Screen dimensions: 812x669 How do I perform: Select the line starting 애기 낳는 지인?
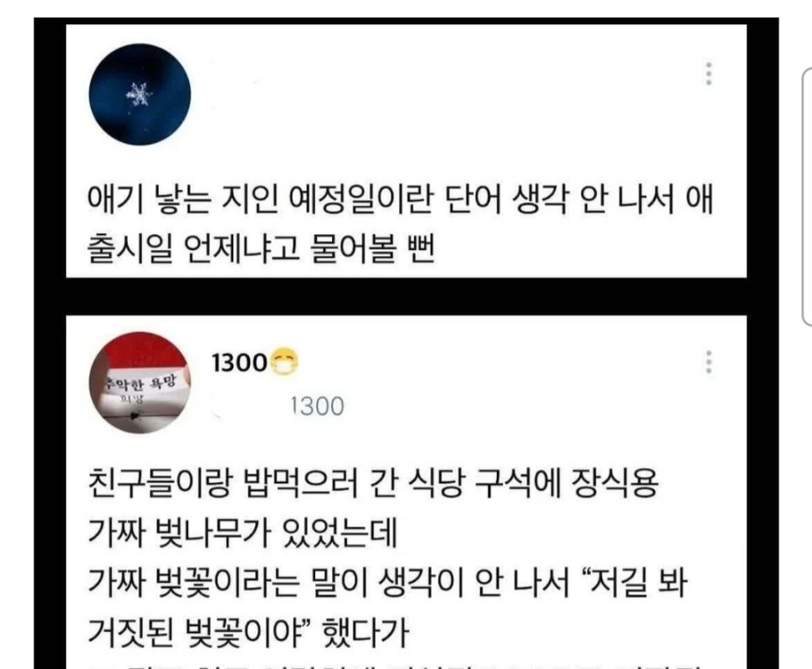(401, 199)
